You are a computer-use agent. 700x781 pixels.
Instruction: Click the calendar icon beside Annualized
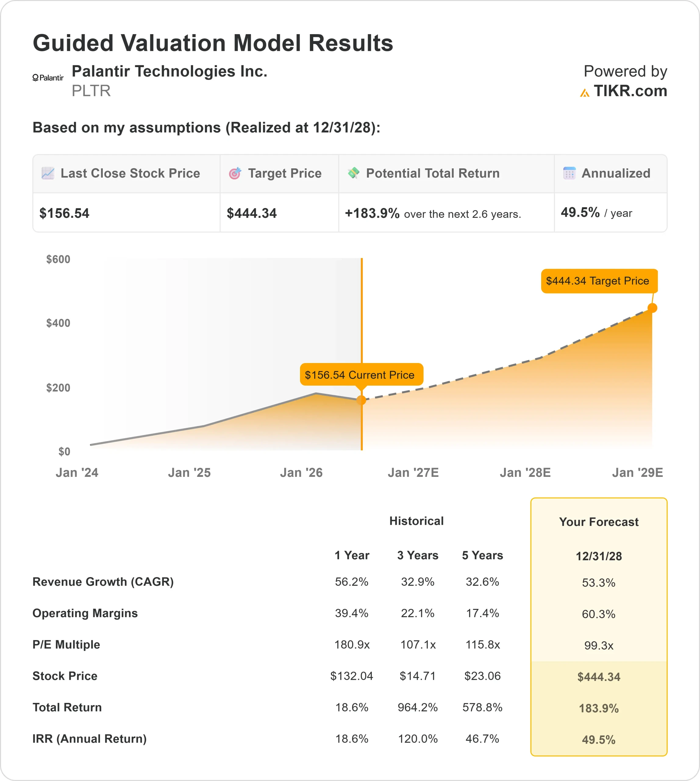coord(570,173)
